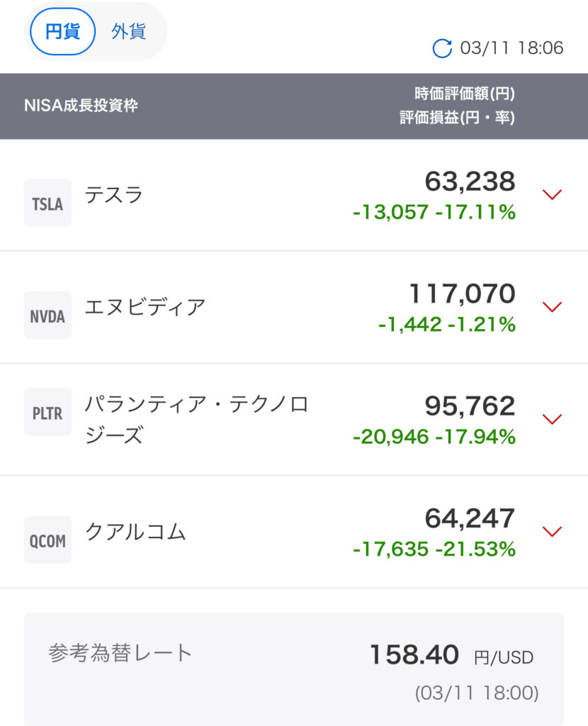Switch to yen display (円貨)
Viewport: 588px width, 726px height.
(62, 32)
